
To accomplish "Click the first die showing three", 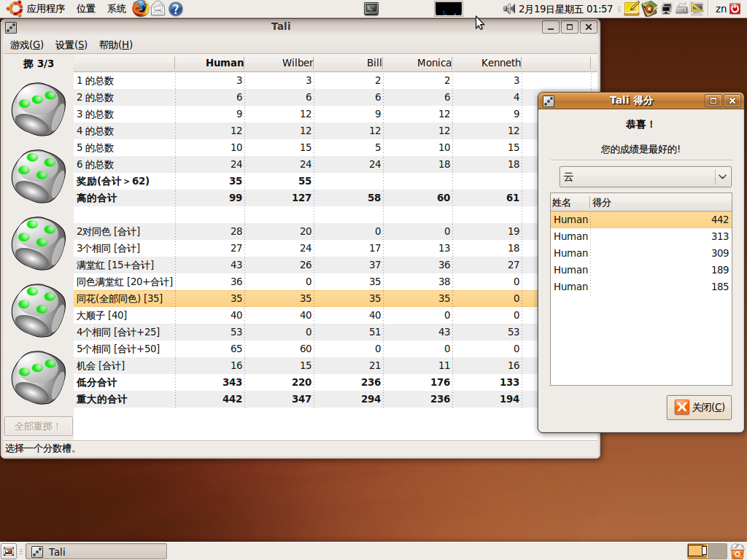I will tap(38, 109).
